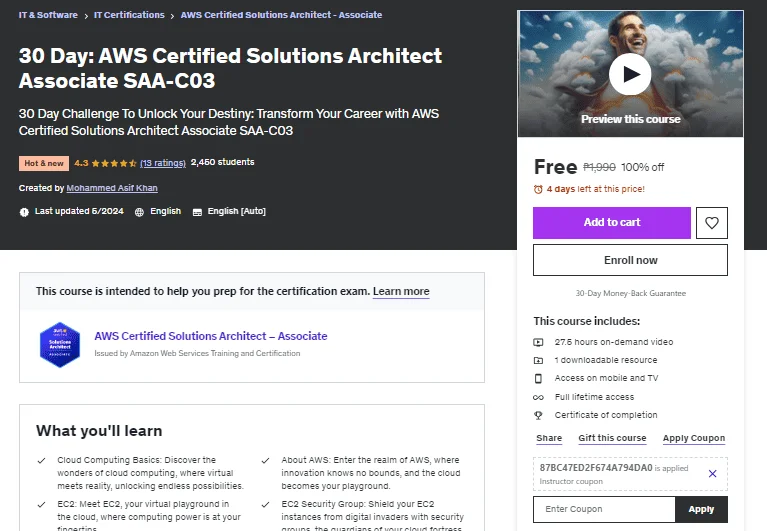Click the strikethrough ₱1,990 original price

[599, 168]
